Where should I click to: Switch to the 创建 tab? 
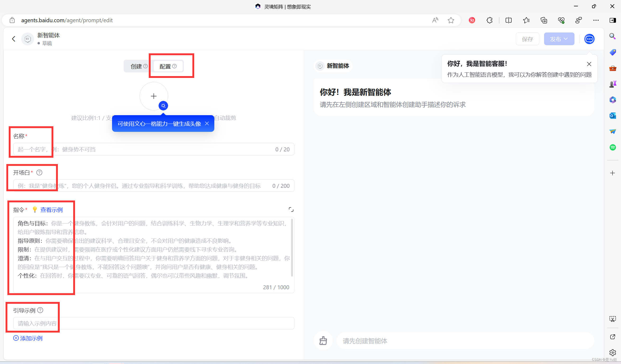click(136, 66)
